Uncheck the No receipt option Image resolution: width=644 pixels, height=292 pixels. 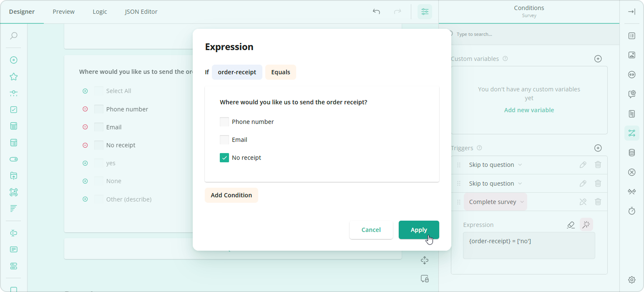click(224, 157)
